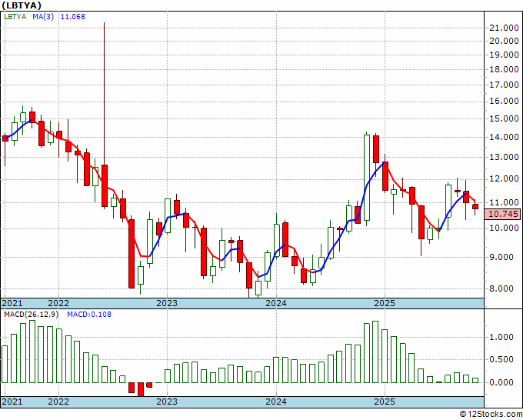This screenshot has width=523, height=420.
Task: Click the 10.745 current price tag
Action: [x=503, y=214]
